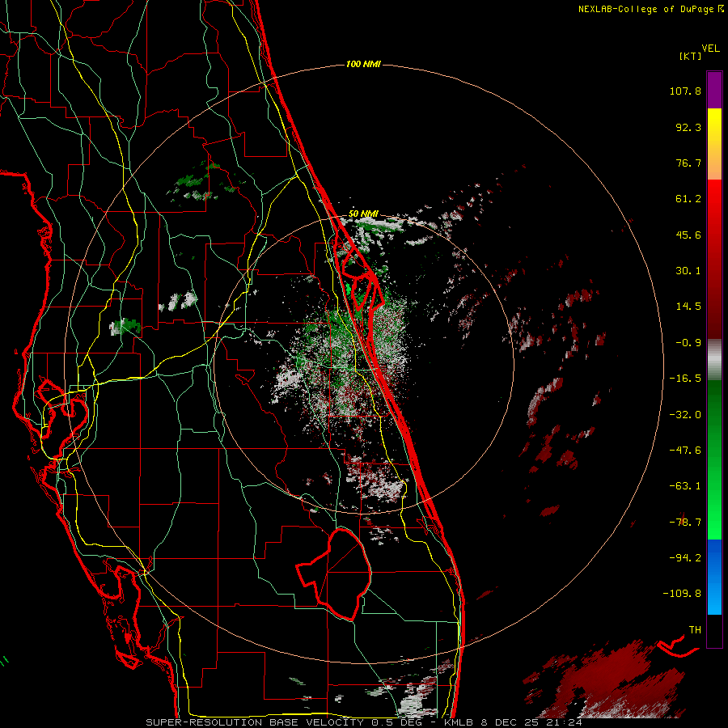The image size is (728, 728).
Task: Pick the purple segment of the velocity scale
Action: (714, 90)
